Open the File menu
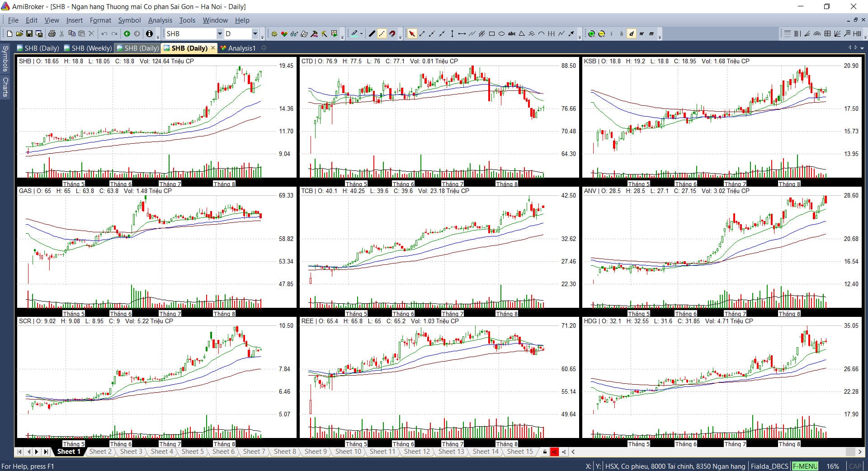Viewport: 868px width, 471px height. 13,20
